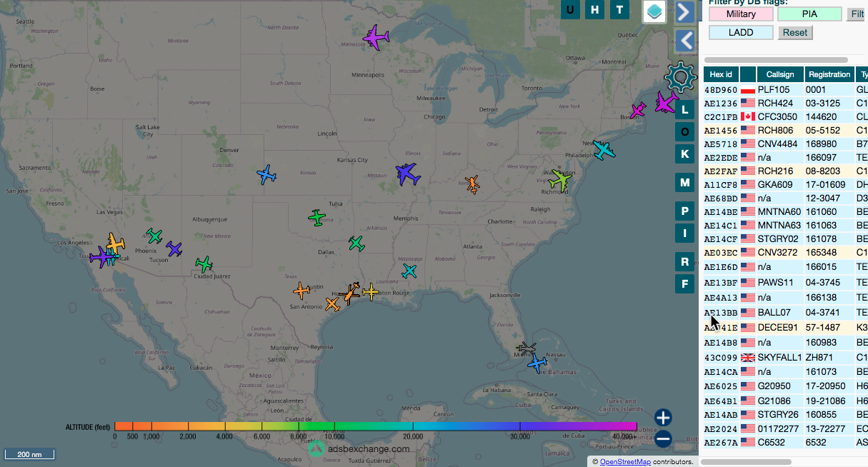Click the F map button
The image size is (868, 467).
click(x=684, y=284)
